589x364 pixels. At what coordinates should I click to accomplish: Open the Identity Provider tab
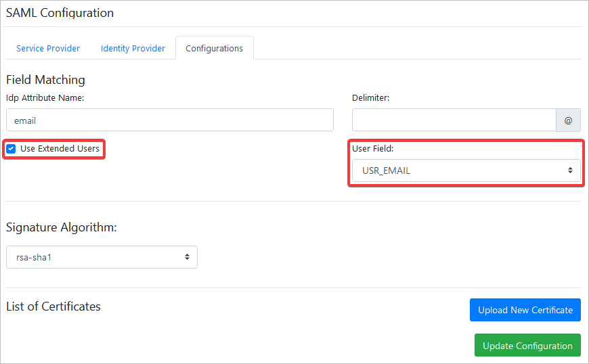coord(133,49)
